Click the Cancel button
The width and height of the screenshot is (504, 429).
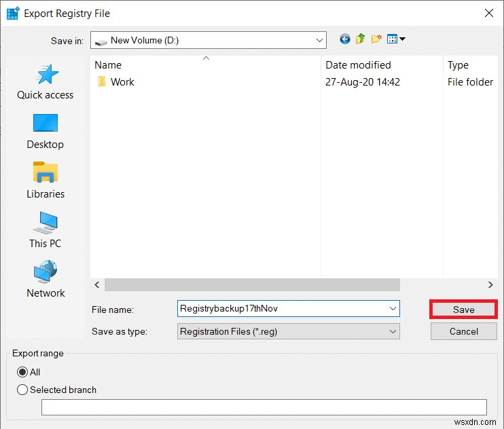(463, 331)
